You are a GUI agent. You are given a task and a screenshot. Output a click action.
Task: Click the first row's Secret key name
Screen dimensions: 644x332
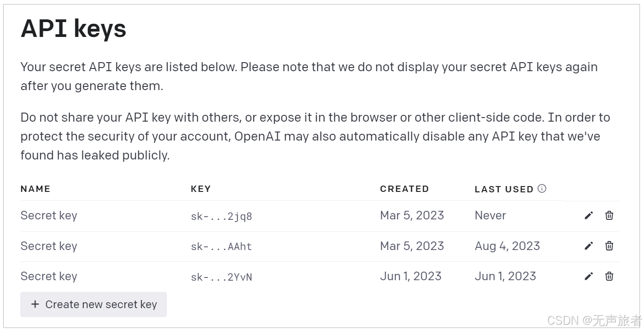[49, 215]
